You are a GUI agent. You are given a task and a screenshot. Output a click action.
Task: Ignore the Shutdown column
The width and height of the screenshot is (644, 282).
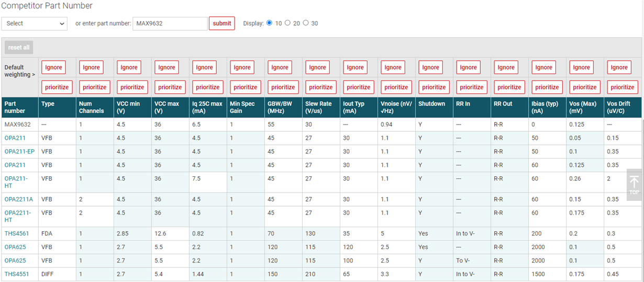point(430,67)
